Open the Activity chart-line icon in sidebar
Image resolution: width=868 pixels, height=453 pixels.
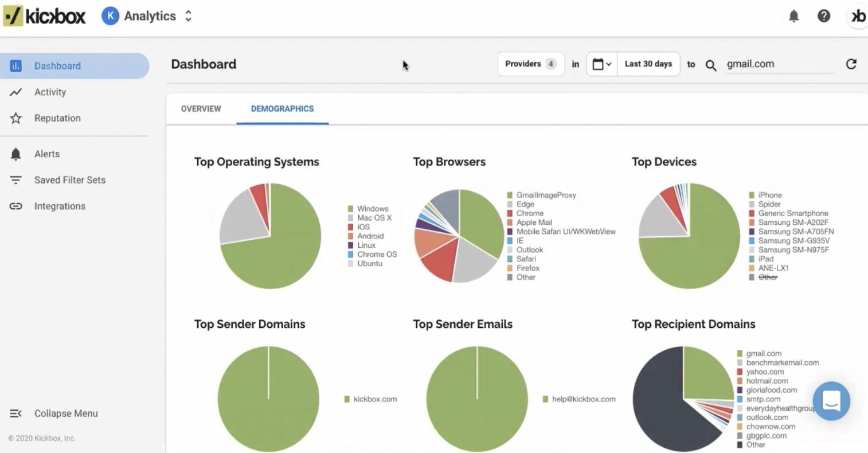coord(16,92)
